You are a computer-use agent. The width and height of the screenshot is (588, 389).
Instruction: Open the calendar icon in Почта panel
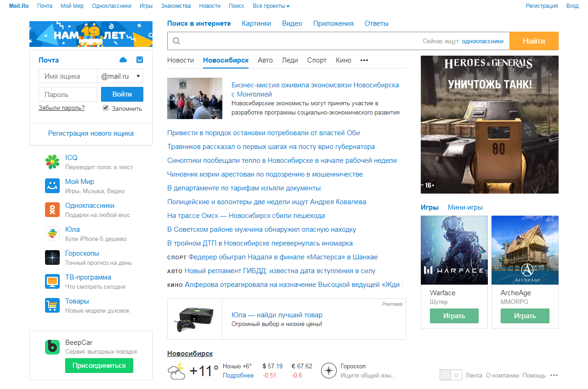[x=140, y=60]
